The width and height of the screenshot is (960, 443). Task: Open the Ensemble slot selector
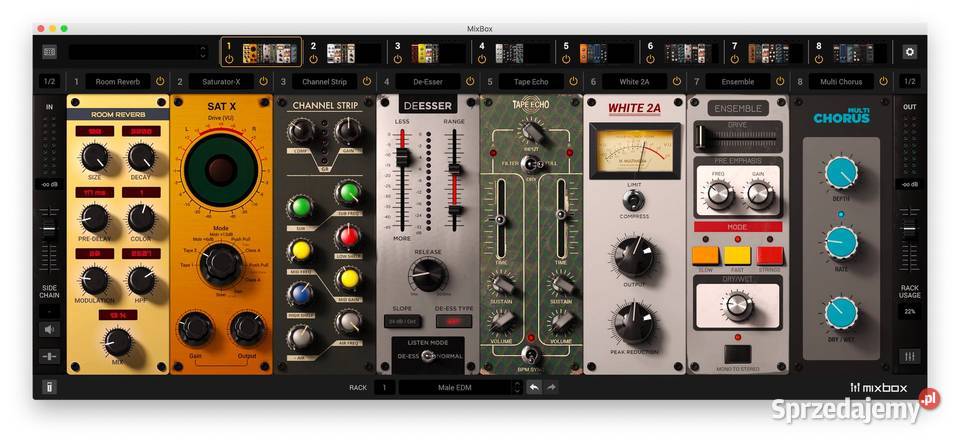tap(737, 81)
